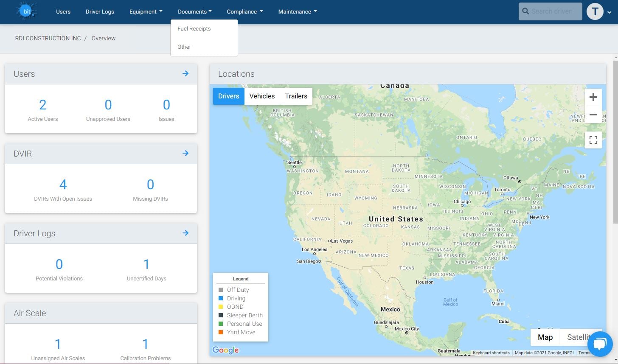Image resolution: width=618 pixels, height=364 pixels.
Task: Expand the Compliance dropdown menu
Action: point(245,11)
